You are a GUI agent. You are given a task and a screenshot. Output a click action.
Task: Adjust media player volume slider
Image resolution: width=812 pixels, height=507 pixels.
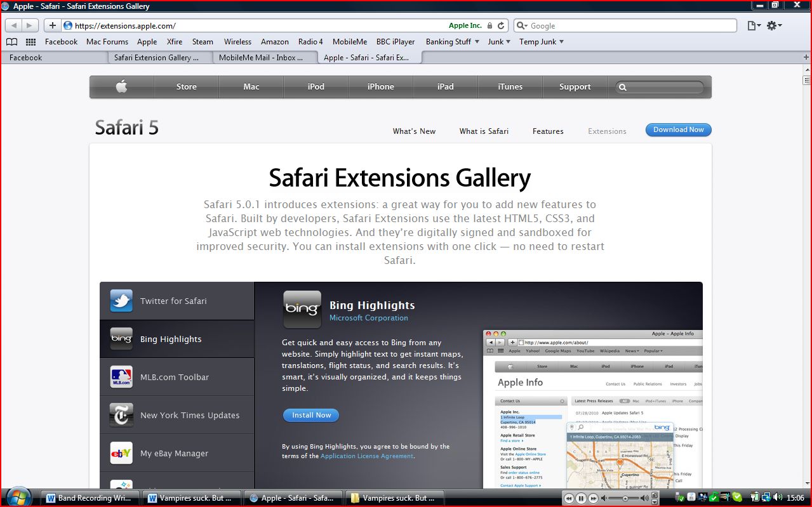click(625, 499)
